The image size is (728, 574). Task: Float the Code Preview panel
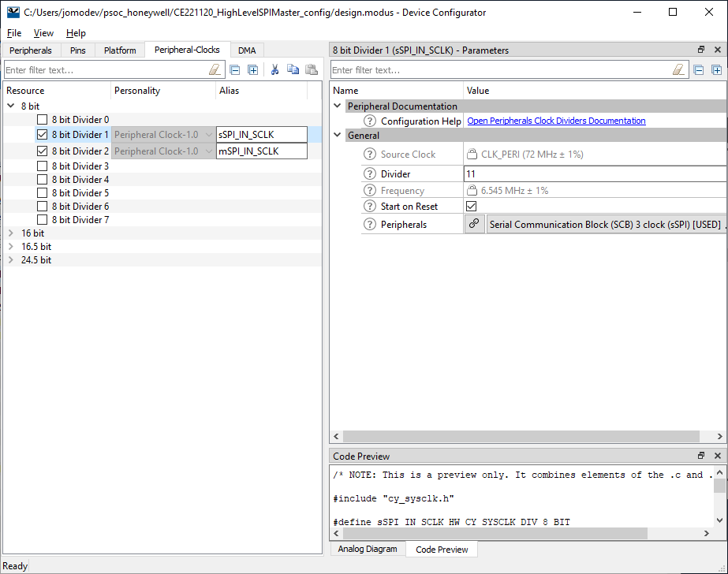701,456
